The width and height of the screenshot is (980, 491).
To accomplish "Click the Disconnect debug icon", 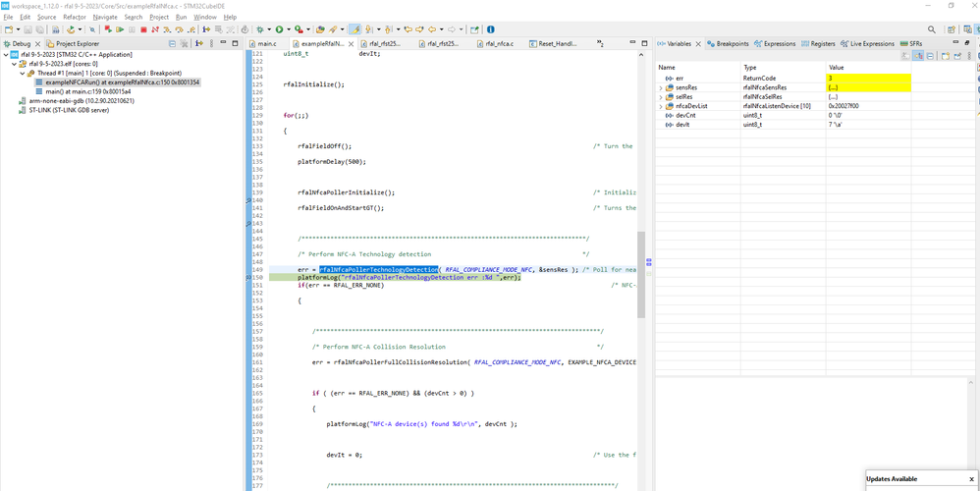I will pyautogui.click(x=155, y=29).
